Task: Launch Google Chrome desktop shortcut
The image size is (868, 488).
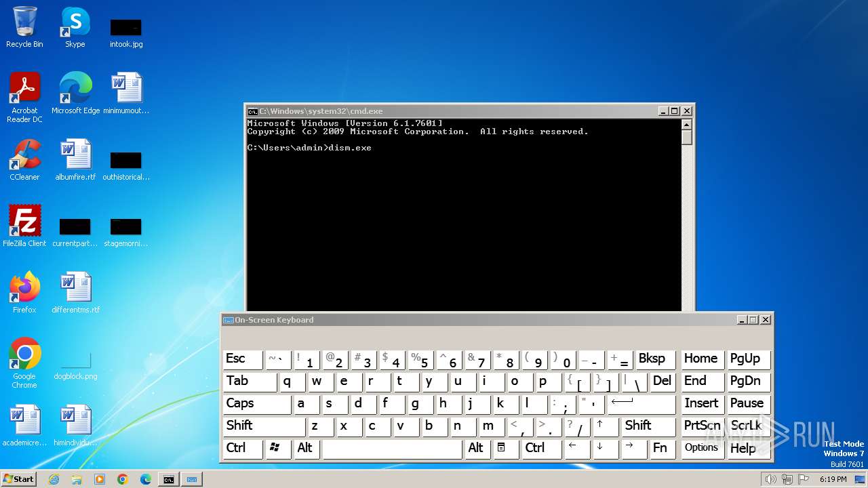Action: [x=24, y=363]
